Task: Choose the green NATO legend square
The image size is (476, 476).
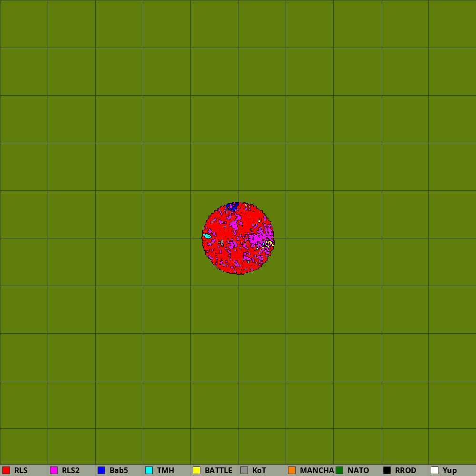Action: pyautogui.click(x=339, y=470)
